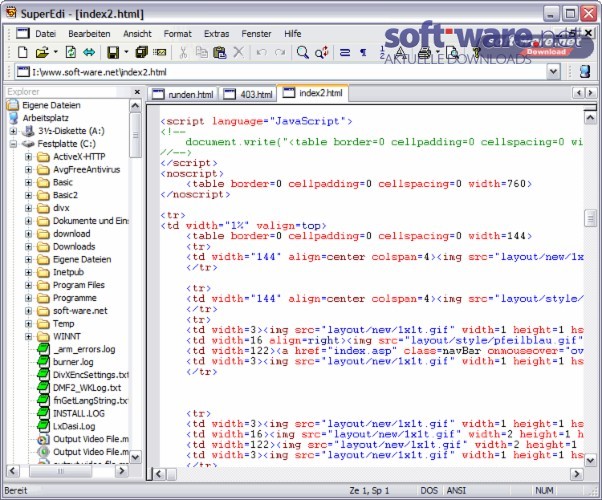Click the Explorer vertical scrollbar down arrow

point(135,457)
